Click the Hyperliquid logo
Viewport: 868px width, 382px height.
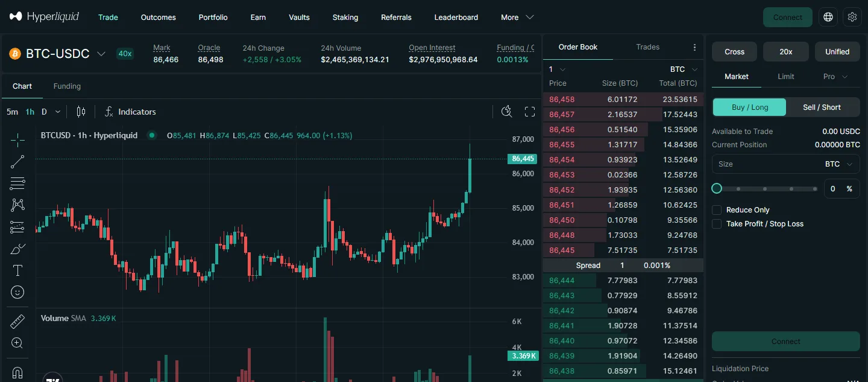click(44, 17)
